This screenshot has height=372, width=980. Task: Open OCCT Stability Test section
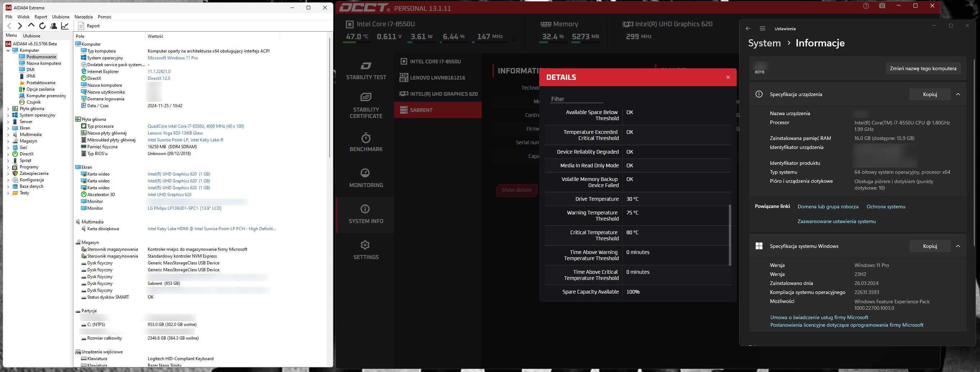point(366,71)
